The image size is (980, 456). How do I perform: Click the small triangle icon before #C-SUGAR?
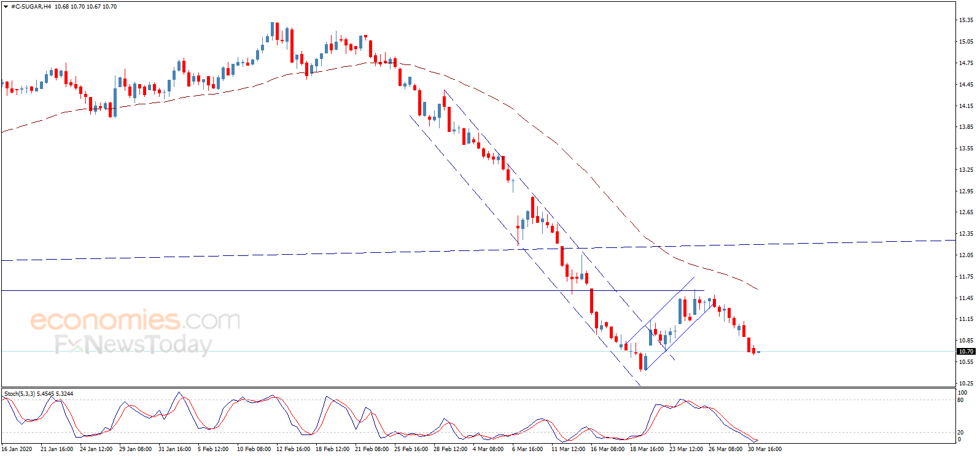7,7
